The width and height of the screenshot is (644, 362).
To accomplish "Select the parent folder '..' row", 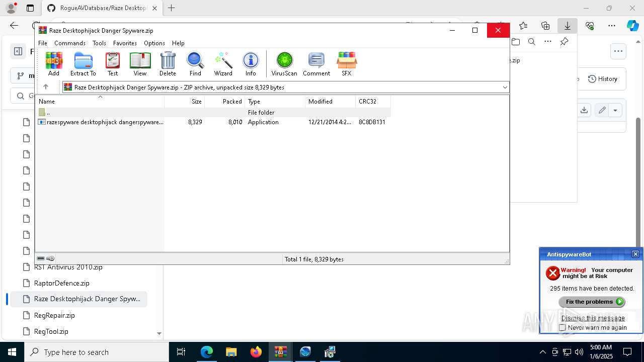I will click(x=213, y=113).
